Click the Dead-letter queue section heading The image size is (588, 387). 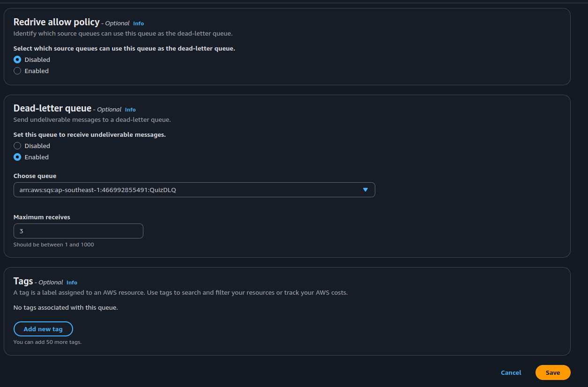click(x=52, y=108)
